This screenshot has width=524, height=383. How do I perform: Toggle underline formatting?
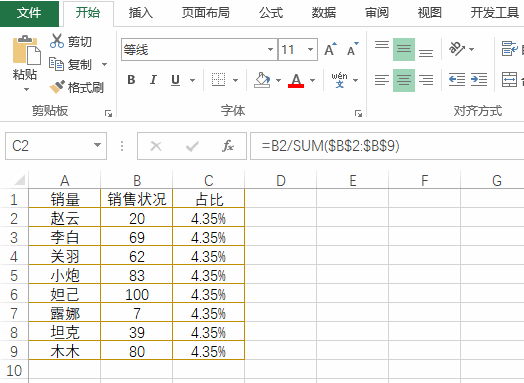(x=175, y=80)
